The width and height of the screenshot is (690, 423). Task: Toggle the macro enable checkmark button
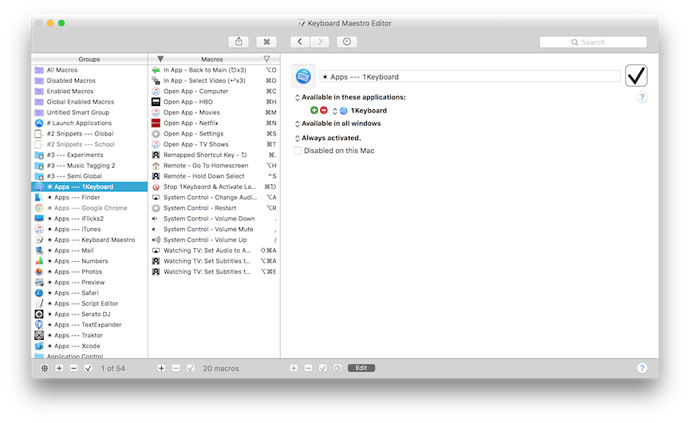(x=190, y=368)
